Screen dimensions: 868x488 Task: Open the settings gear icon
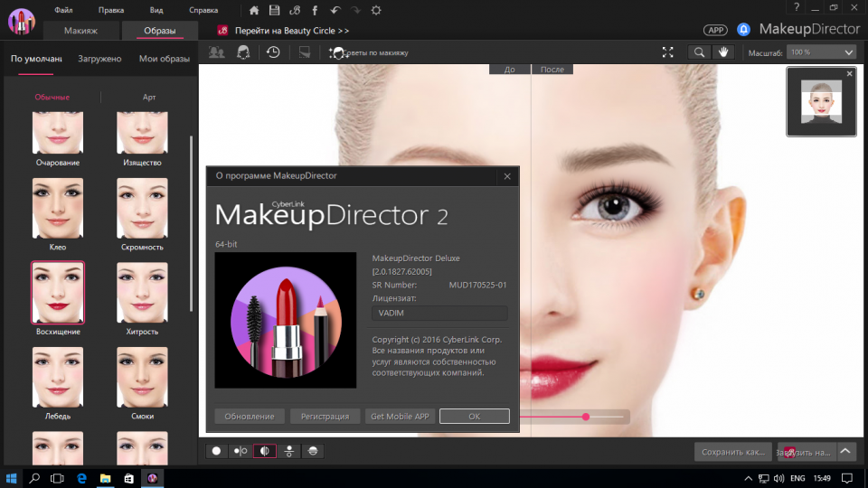coord(376,10)
